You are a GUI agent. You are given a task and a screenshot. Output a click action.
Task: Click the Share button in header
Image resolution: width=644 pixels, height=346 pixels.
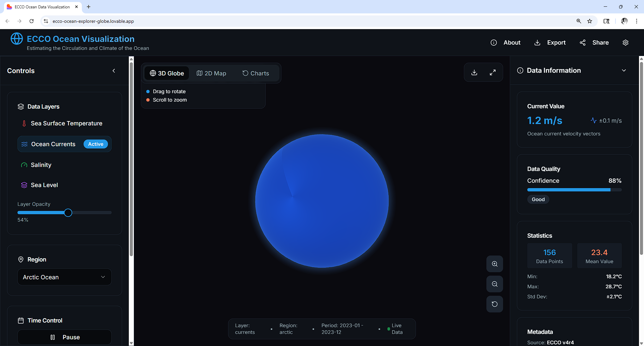(594, 43)
